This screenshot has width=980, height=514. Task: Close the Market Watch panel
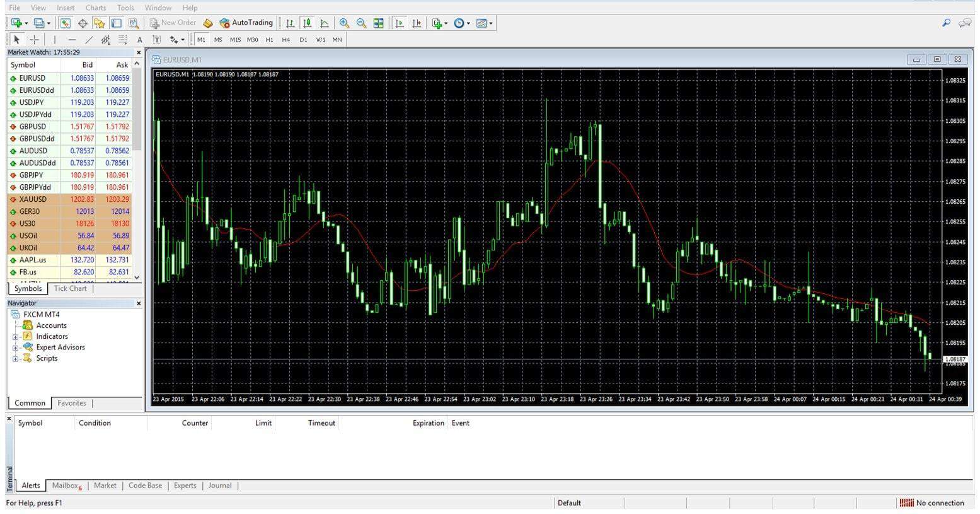pos(139,53)
